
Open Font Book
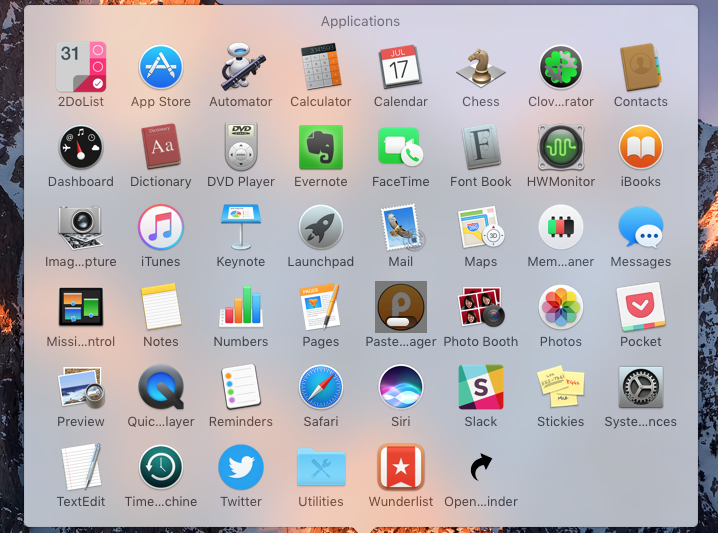[481, 147]
